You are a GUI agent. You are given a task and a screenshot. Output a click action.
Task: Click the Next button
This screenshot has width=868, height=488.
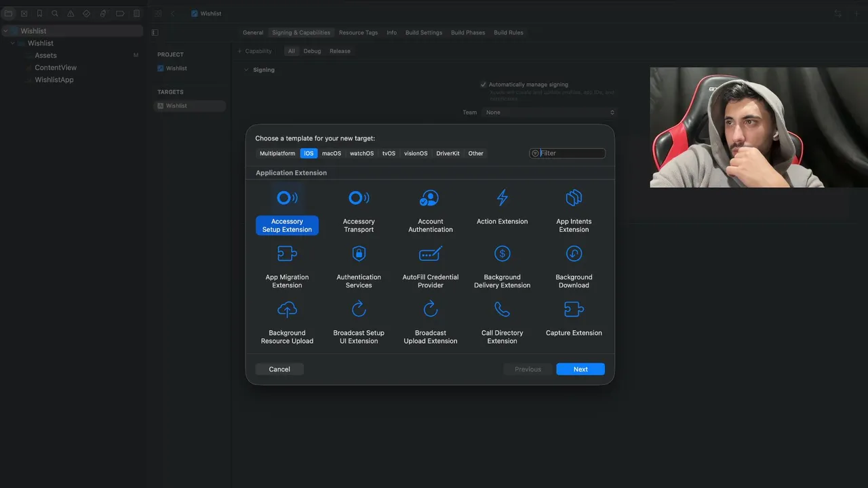(580, 369)
